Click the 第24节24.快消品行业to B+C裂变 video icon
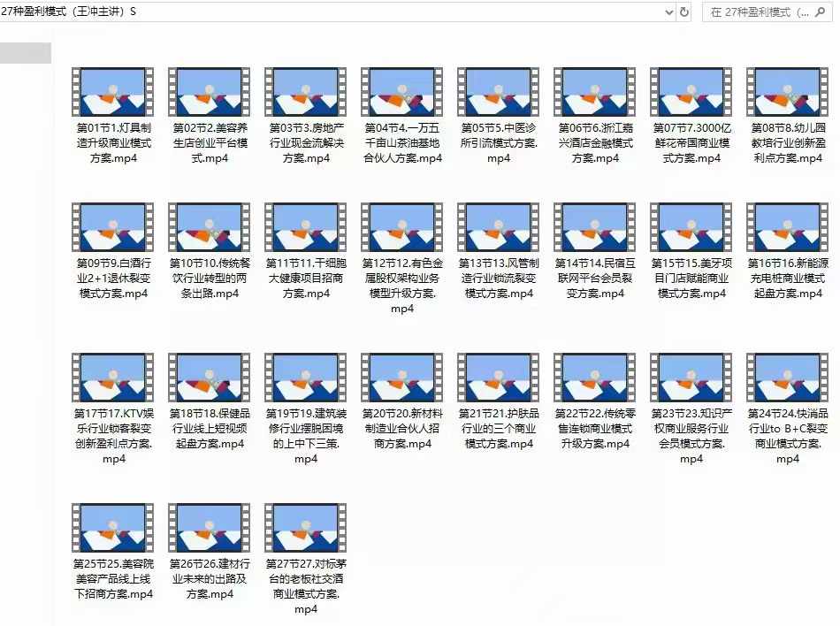 point(788,378)
